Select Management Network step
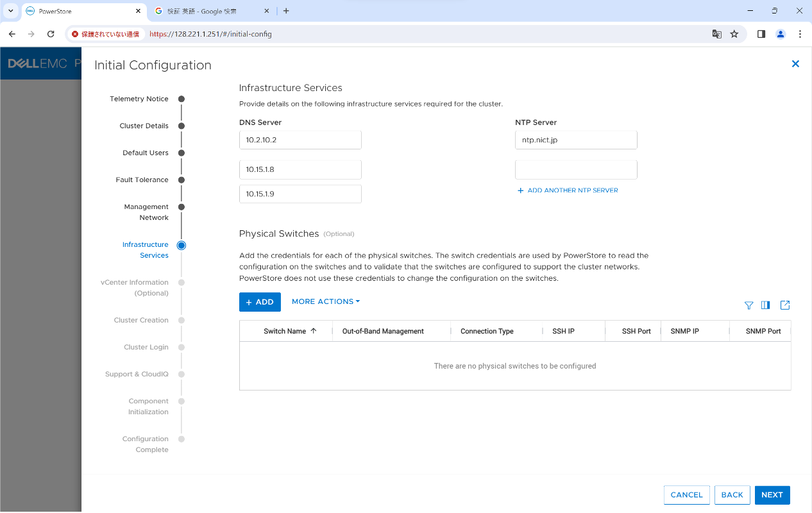This screenshot has height=513, width=812. (x=146, y=212)
